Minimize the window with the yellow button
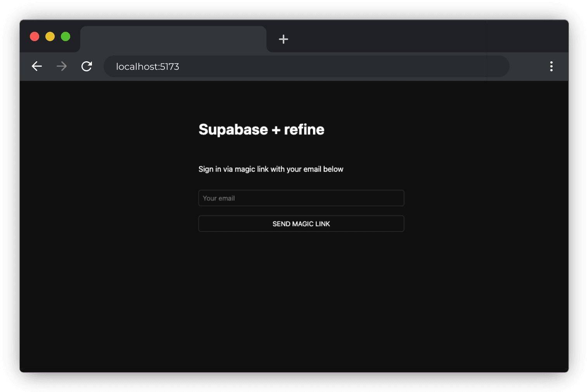588x392 pixels. tap(50, 36)
